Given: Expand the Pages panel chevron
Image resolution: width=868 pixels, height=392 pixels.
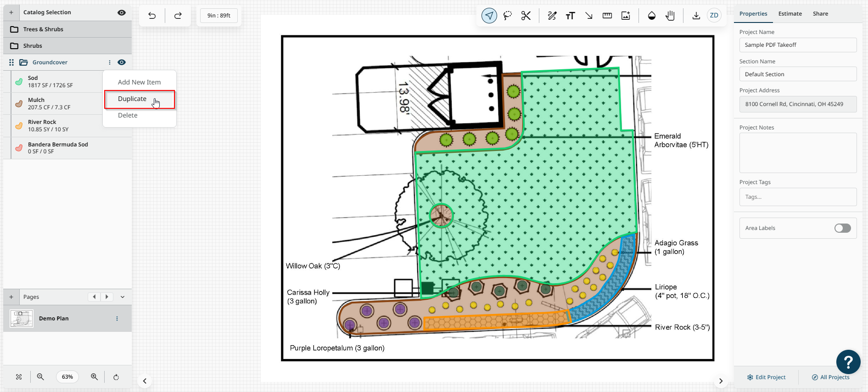Looking at the screenshot, I should (123, 297).
